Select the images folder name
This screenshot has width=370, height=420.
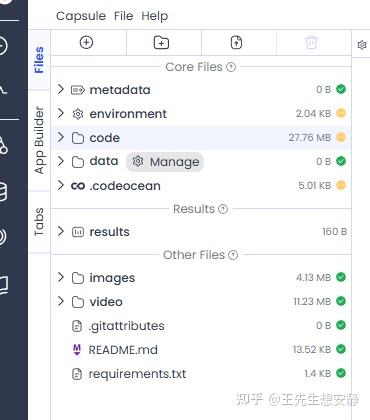112,278
